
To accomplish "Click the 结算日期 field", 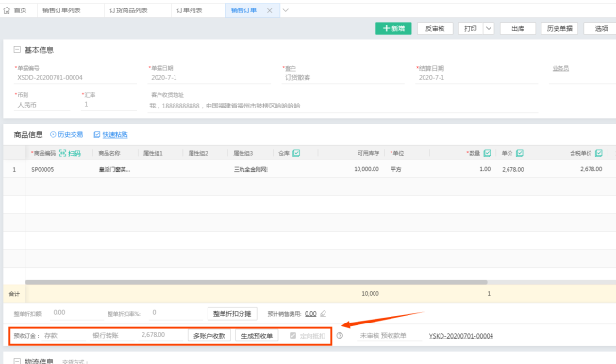I will (x=476, y=77).
